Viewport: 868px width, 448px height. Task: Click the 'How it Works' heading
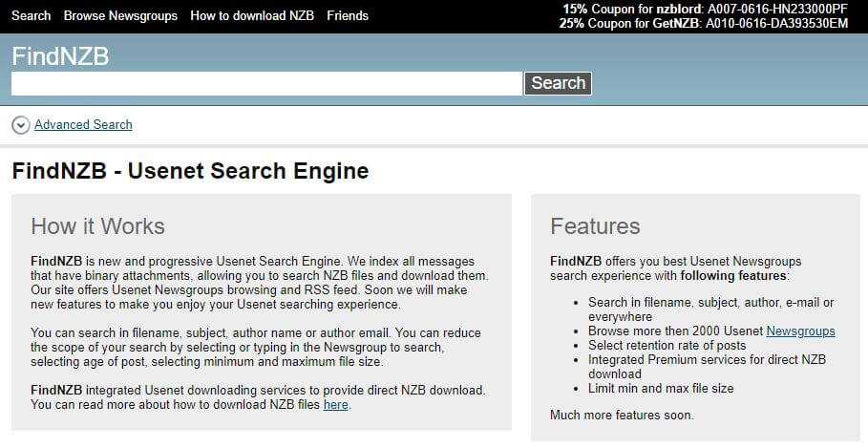pyautogui.click(x=98, y=226)
